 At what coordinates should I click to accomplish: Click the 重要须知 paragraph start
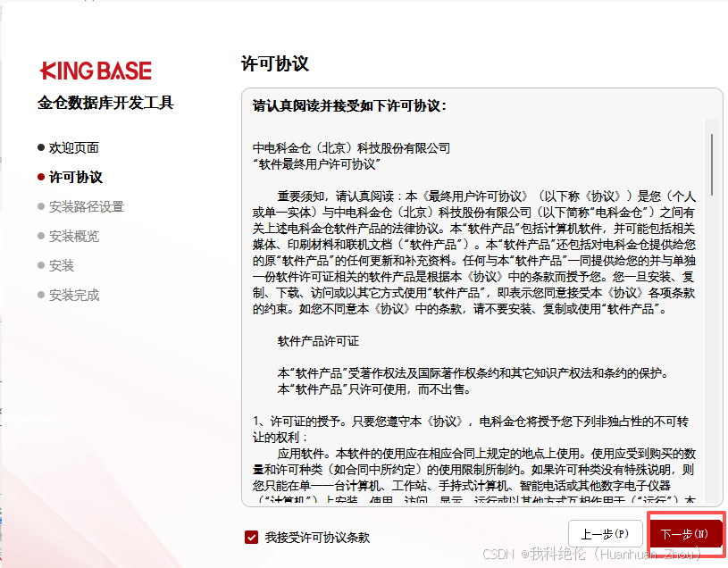(473, 253)
